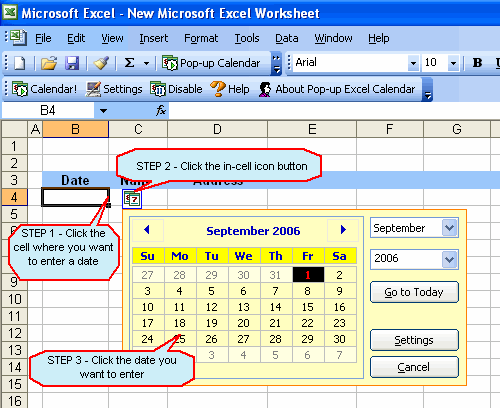Viewport: 500px width, 408px height.
Task: Select column F header
Action: (389, 129)
